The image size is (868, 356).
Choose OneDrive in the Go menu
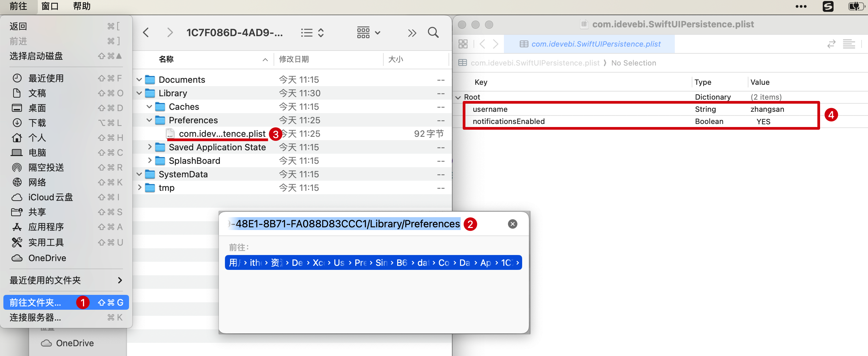coord(66,258)
